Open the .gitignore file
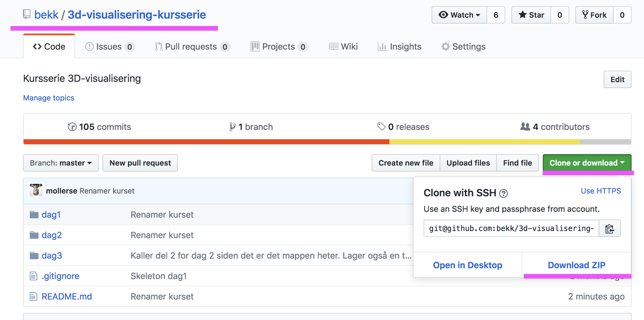This screenshot has width=644, height=320. [61, 276]
